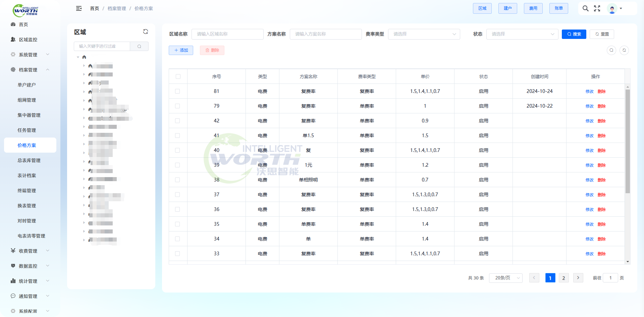Focus the 方案名称 input field

pyautogui.click(x=326, y=34)
